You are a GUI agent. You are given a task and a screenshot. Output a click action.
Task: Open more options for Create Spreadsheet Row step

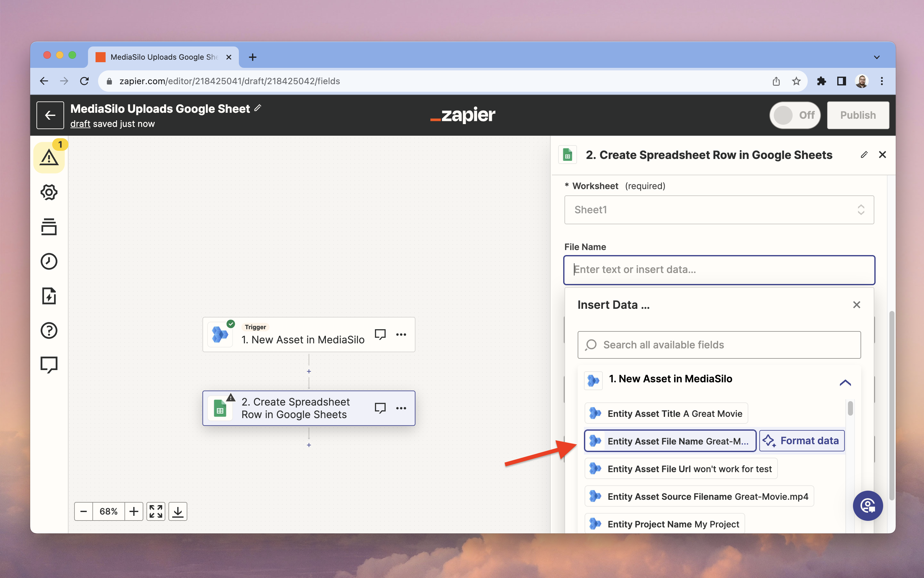point(401,408)
